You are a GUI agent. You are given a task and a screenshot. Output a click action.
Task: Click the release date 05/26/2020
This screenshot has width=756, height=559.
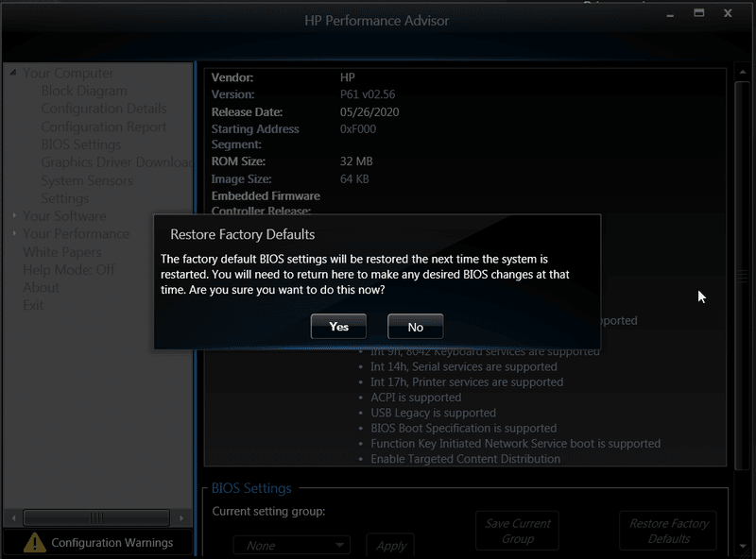point(369,112)
